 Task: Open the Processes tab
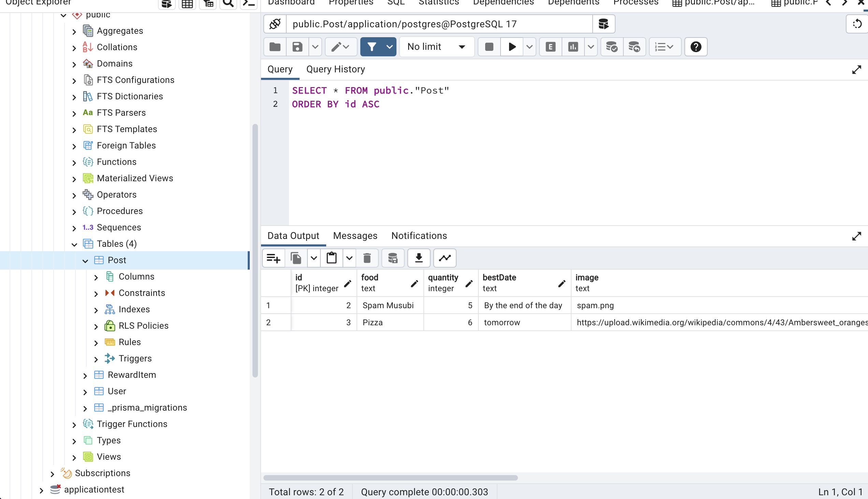pos(636,3)
